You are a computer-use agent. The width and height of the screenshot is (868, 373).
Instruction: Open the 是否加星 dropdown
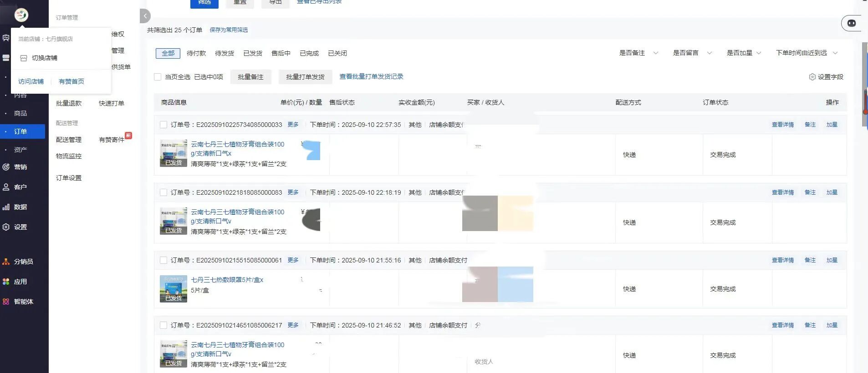click(744, 53)
